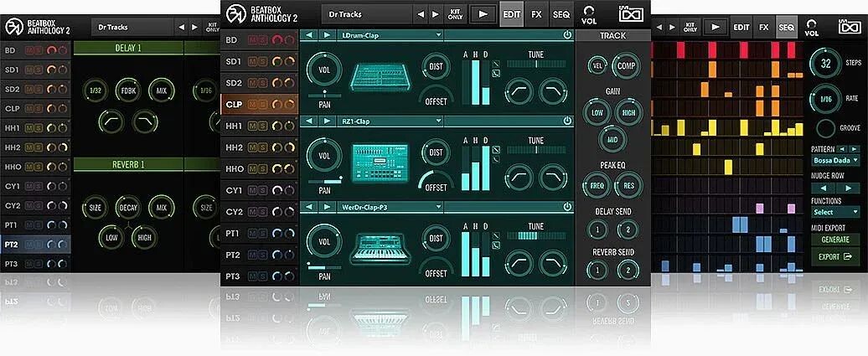Toggle power on the LDrum-Clap layer

click(567, 35)
